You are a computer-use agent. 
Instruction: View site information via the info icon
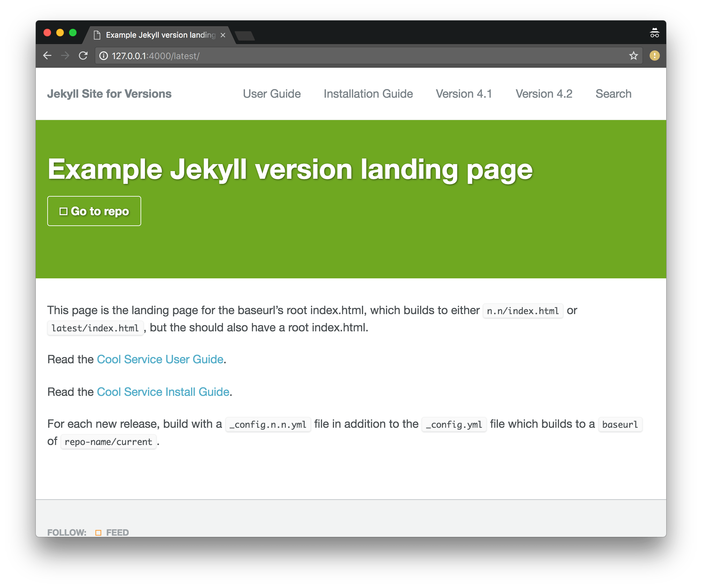click(104, 56)
